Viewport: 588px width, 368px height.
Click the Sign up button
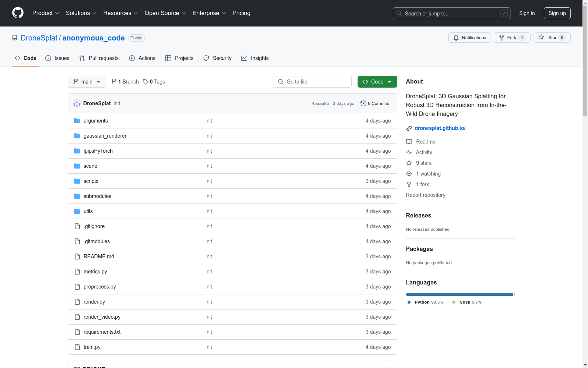557,13
